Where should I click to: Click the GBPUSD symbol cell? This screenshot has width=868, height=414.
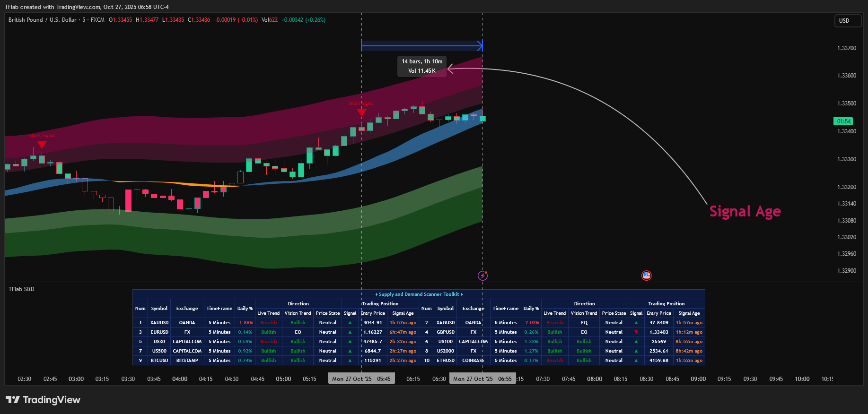[x=446, y=332]
